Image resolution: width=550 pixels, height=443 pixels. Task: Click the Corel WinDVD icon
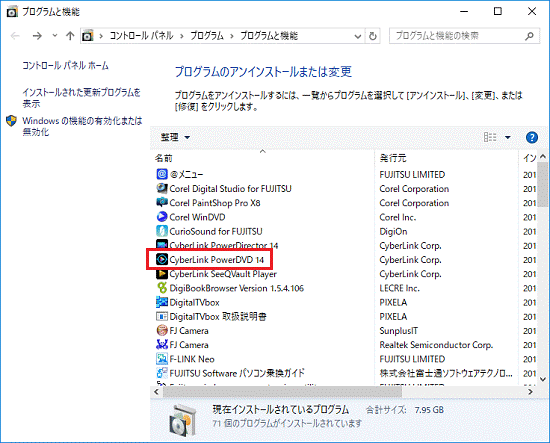coord(162,217)
